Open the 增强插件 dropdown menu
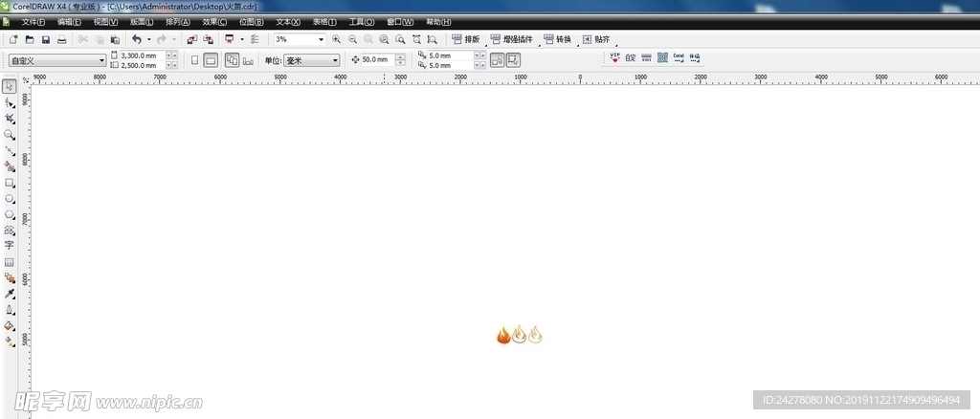The image size is (980, 419). tap(512, 39)
